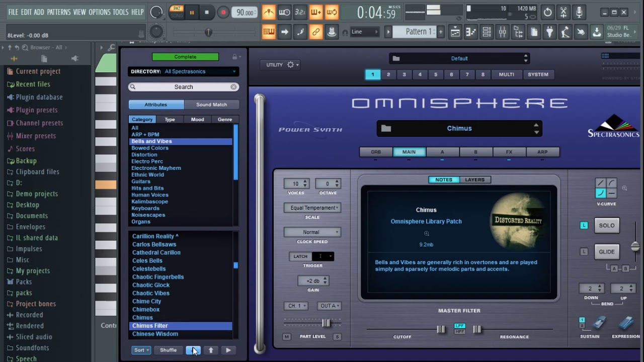Toggle the metronome icon in the top toolbar
This screenshot has width=644, height=362.
pos(269,12)
